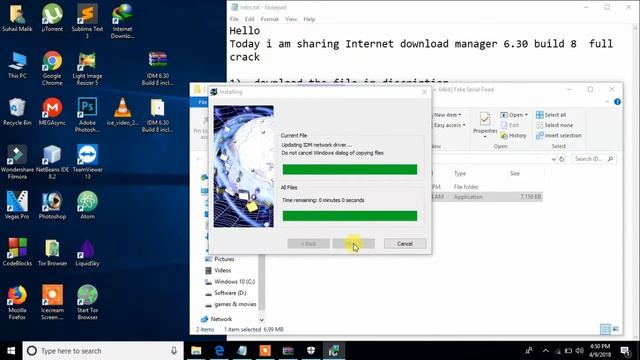Screen dimensions: 640x360
Task: Open the Notepad View menu
Action: (291, 19)
